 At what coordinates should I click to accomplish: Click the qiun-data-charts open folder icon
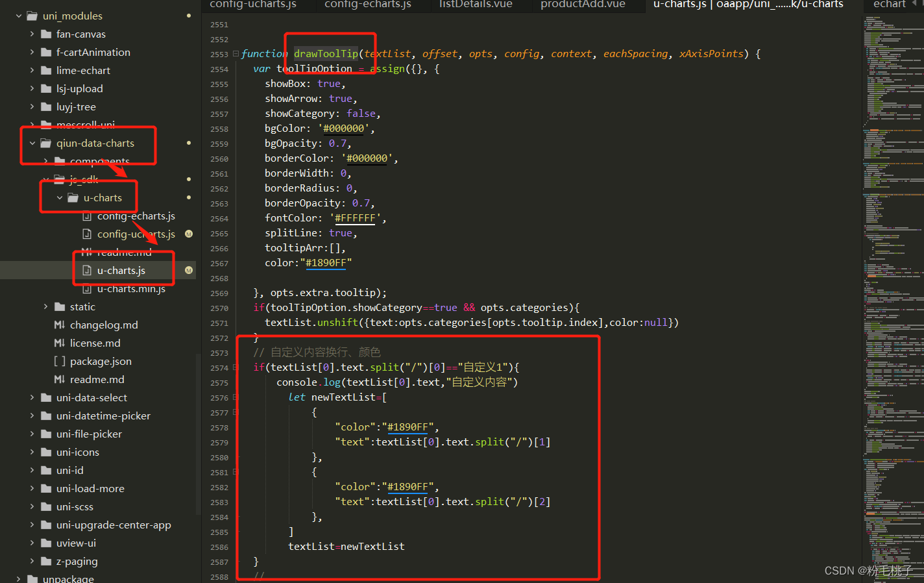46,143
